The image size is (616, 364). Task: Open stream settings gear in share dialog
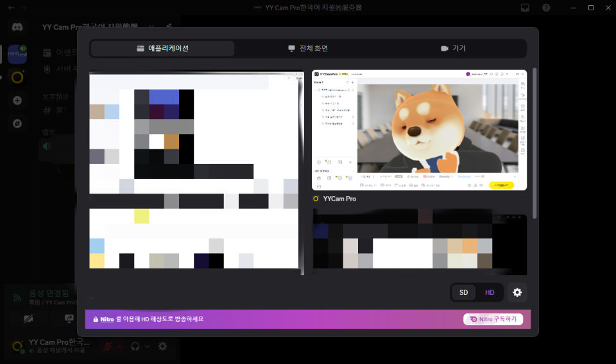(x=517, y=292)
